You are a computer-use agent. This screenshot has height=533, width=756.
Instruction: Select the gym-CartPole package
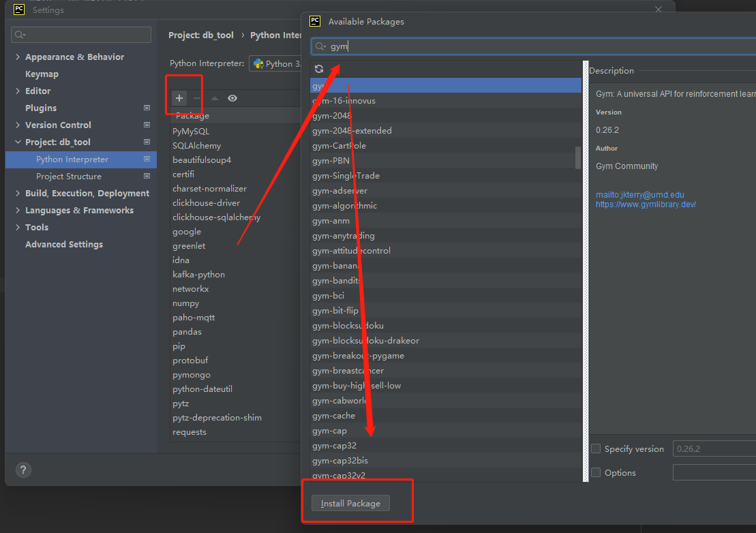coord(446,146)
